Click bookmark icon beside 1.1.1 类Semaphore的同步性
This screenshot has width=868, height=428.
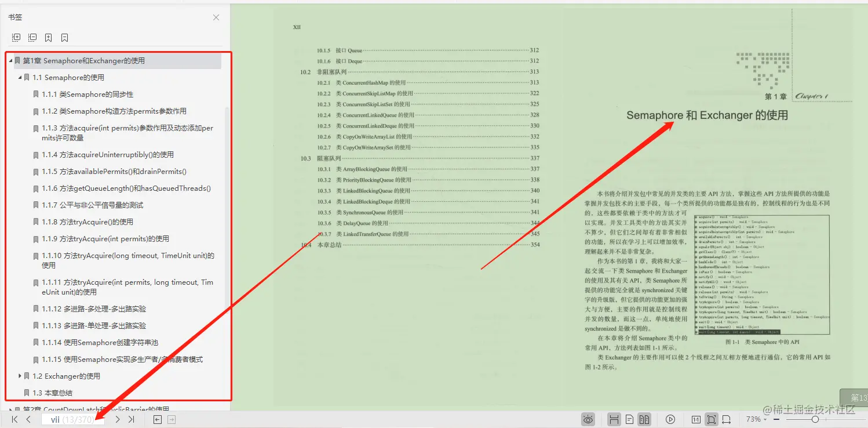[36, 95]
